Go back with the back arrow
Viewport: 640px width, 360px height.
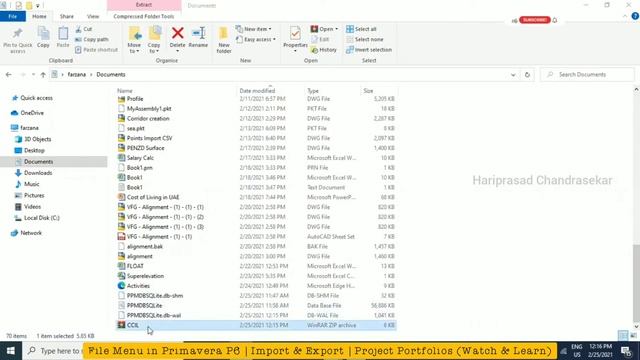pos(9,75)
